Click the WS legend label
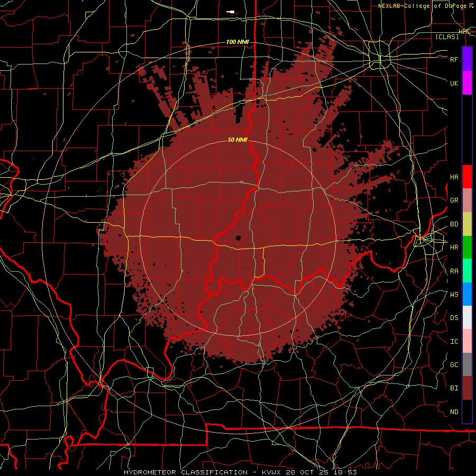Image resolution: width=476 pixels, height=476 pixels. pyautogui.click(x=454, y=295)
